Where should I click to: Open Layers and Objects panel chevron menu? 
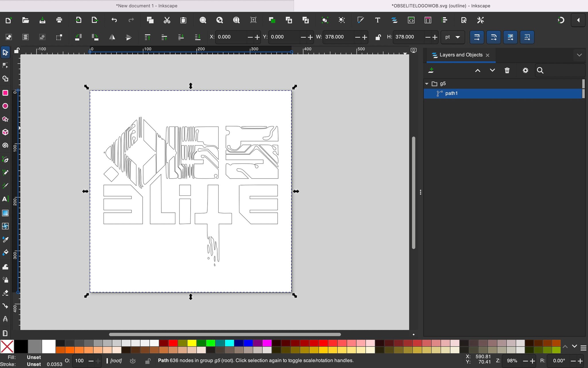[x=579, y=55]
